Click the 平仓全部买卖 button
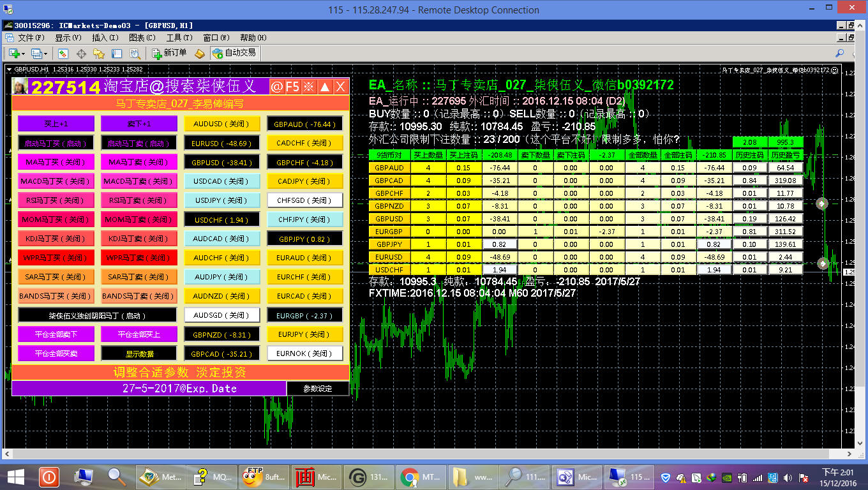Image resolution: width=868 pixels, height=490 pixels. pyautogui.click(x=56, y=353)
